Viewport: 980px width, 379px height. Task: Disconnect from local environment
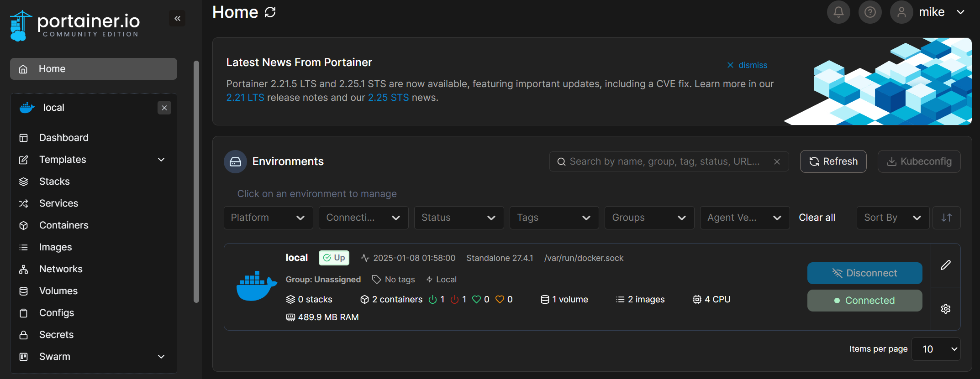[x=864, y=273]
